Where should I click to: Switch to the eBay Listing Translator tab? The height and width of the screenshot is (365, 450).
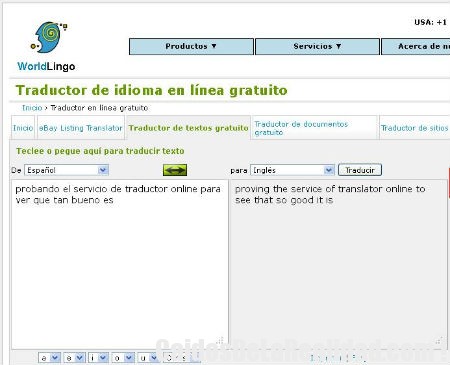click(x=80, y=128)
